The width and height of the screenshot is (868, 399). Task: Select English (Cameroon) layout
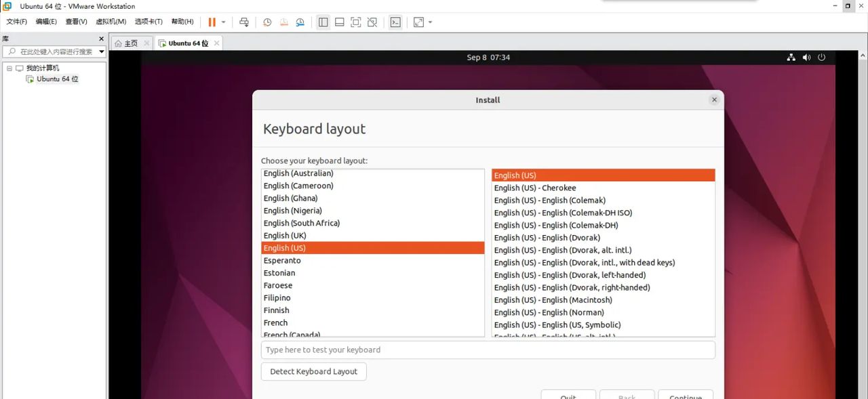373,186
